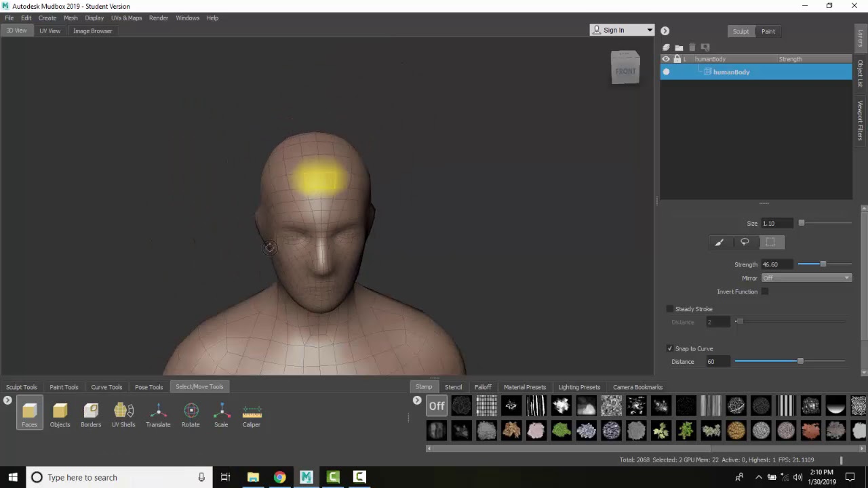The height and width of the screenshot is (488, 868).
Task: Click the new layer folder icon
Action: (x=679, y=47)
